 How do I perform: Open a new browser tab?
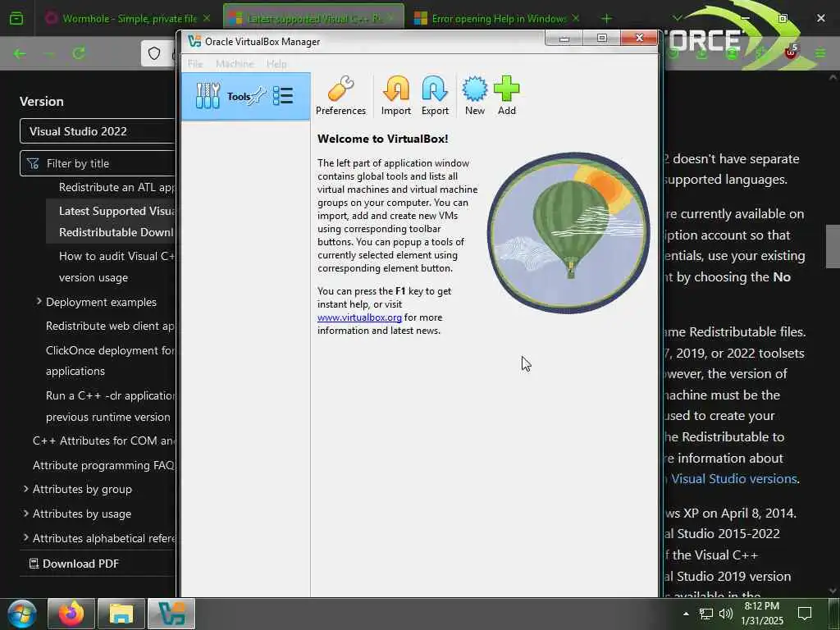click(x=606, y=19)
